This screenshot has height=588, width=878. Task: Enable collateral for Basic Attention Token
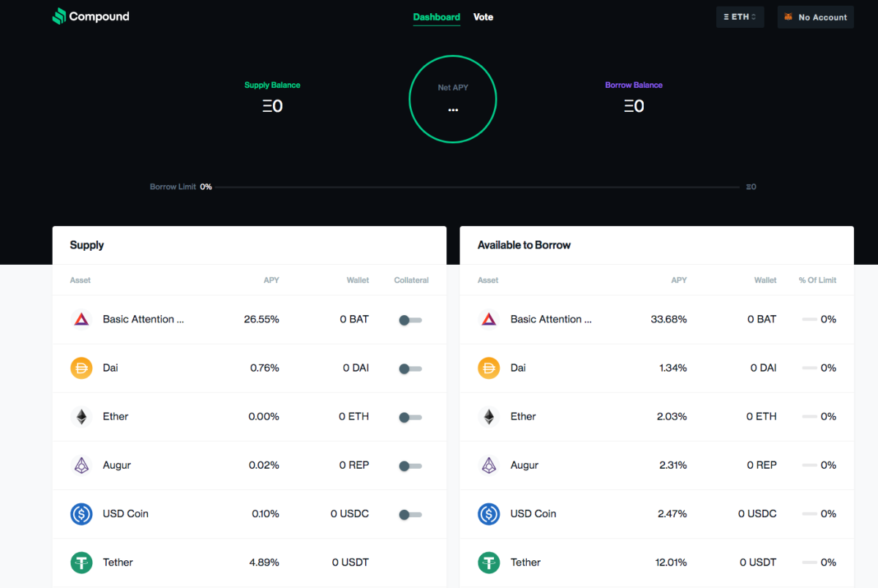[410, 320]
